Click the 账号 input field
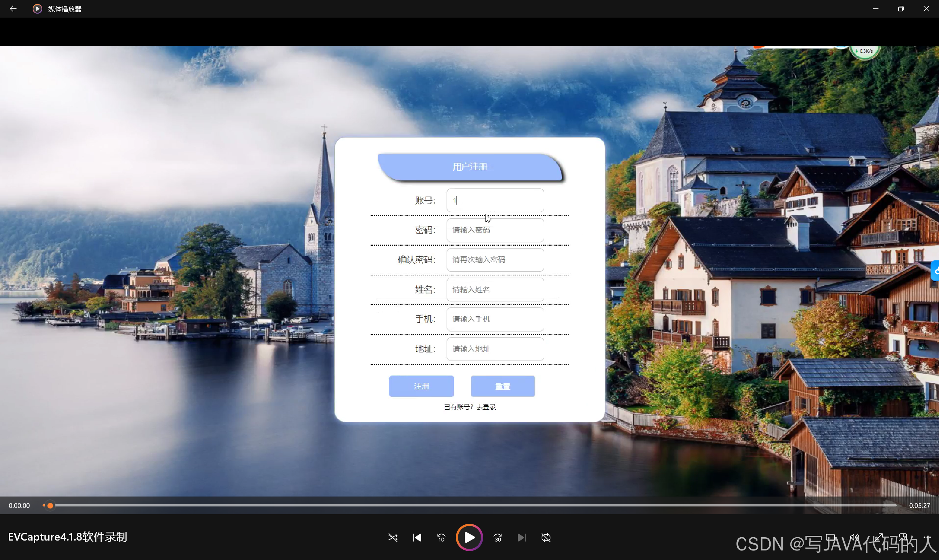The image size is (939, 560). [x=495, y=200]
